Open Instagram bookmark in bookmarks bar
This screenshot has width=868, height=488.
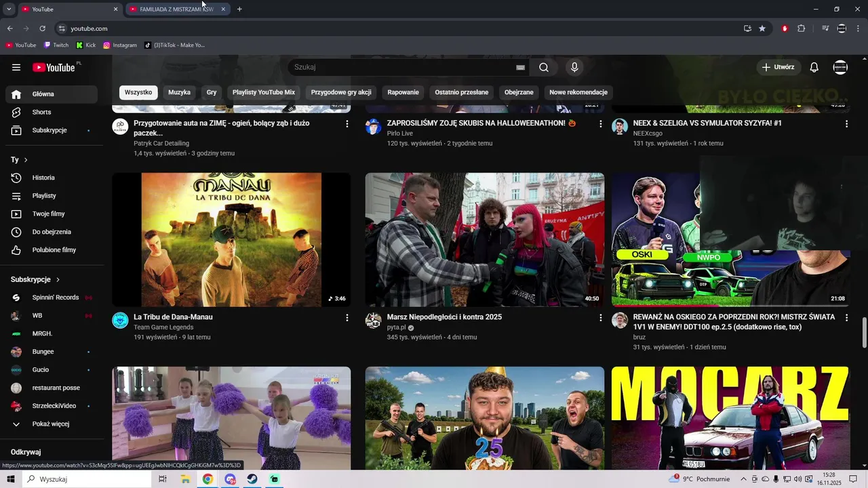(120, 45)
